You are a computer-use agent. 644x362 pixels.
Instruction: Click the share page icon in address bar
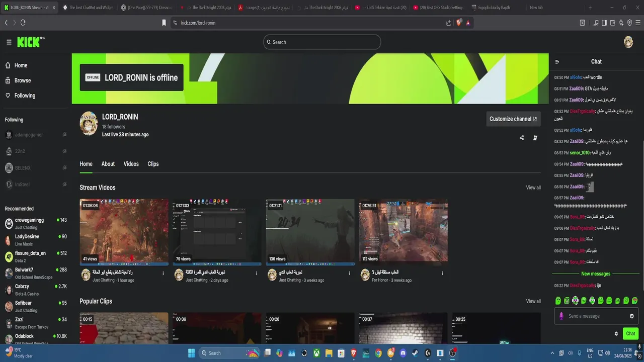tap(448, 23)
